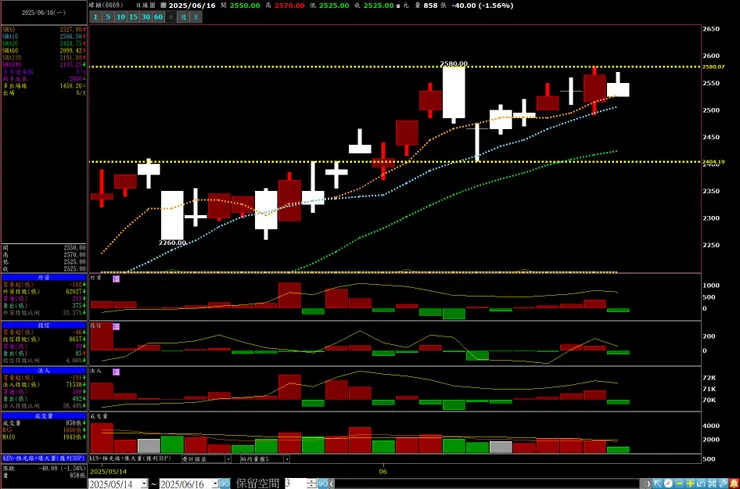Click the 2025/06/16(一) date box at top left

point(44,13)
